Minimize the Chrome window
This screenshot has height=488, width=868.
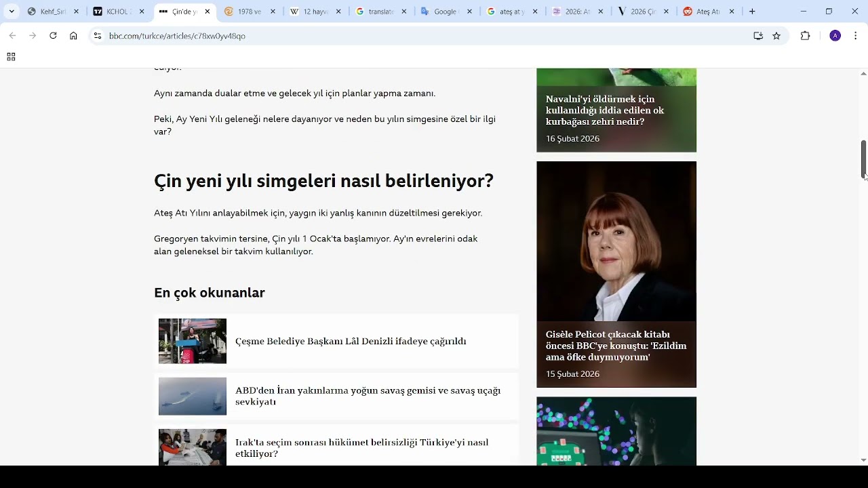(804, 12)
